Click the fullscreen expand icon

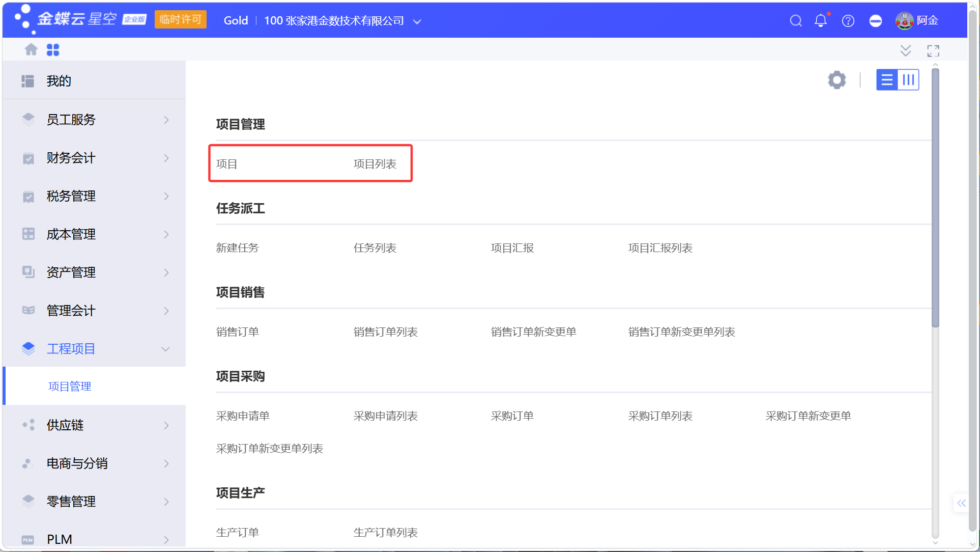tap(933, 50)
